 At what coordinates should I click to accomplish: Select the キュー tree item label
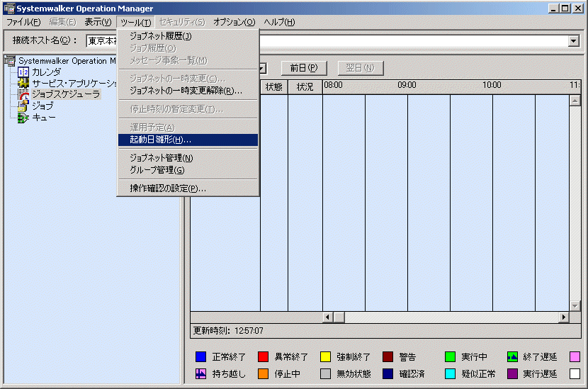43,118
